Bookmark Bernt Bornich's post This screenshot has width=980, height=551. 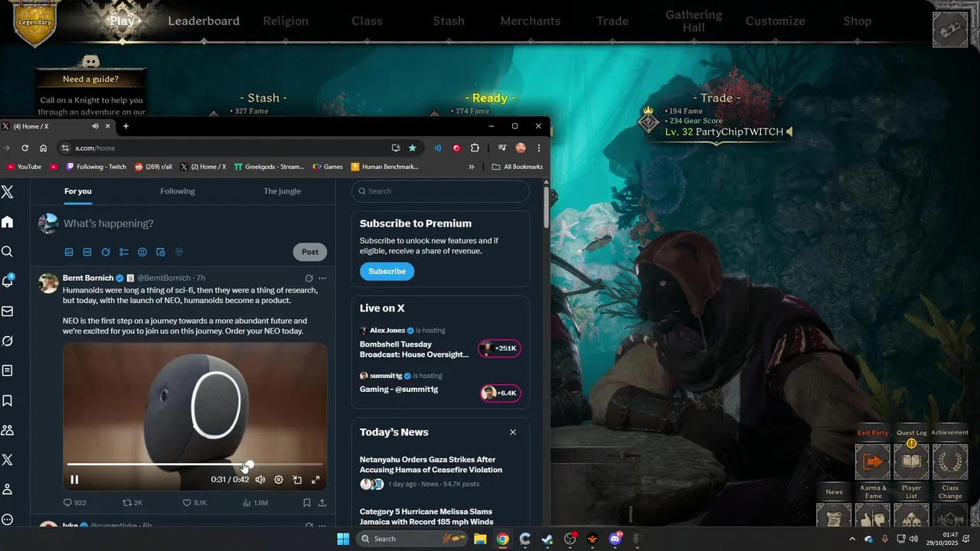point(306,503)
